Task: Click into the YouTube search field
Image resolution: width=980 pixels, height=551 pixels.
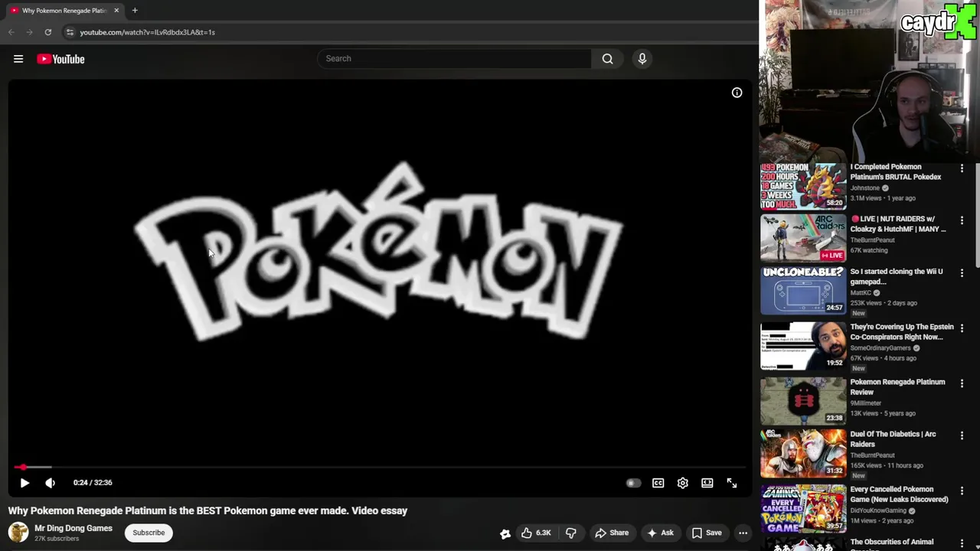Action: [x=454, y=59]
